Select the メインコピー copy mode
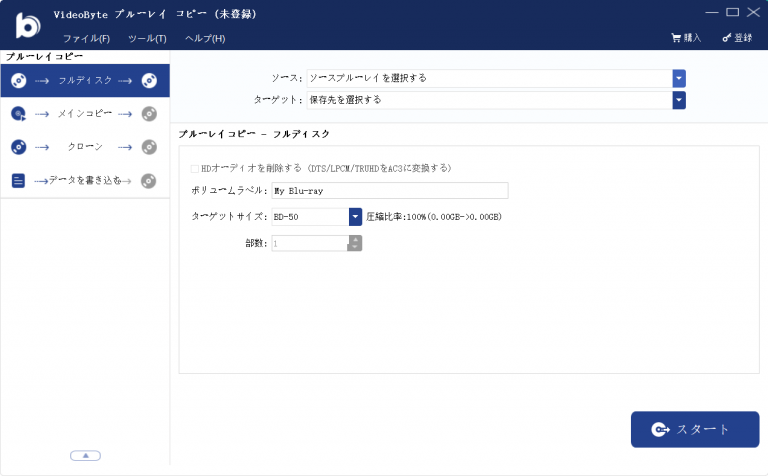 (x=84, y=114)
